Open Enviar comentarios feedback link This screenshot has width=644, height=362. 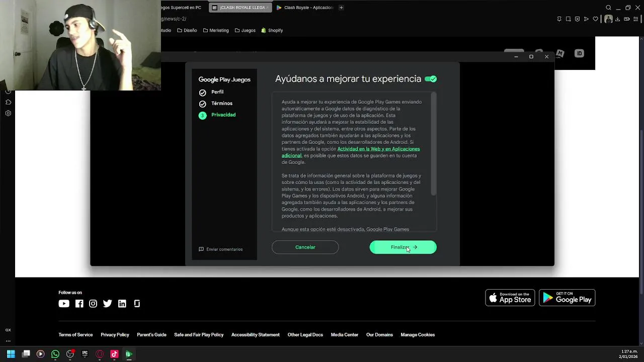click(221, 249)
